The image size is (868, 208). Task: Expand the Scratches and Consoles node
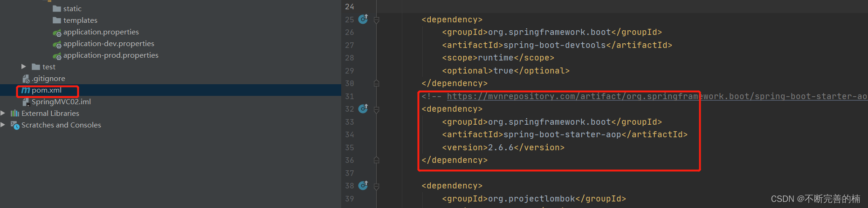click(x=3, y=125)
